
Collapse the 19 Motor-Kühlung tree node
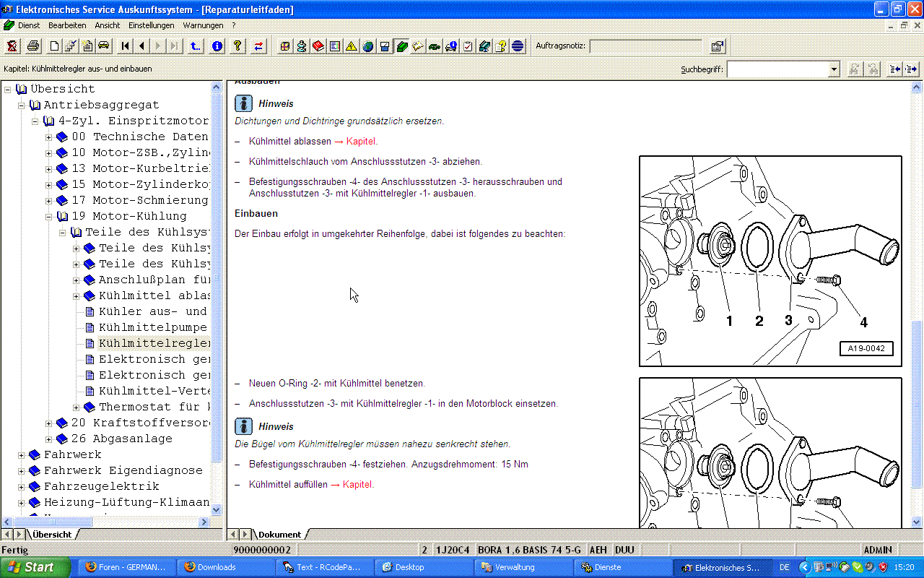click(49, 217)
